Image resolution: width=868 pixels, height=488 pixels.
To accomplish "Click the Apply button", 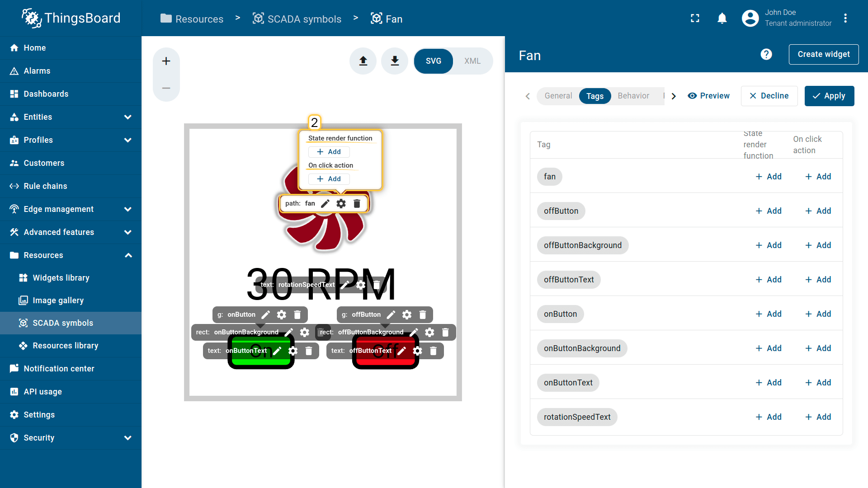I will (829, 96).
